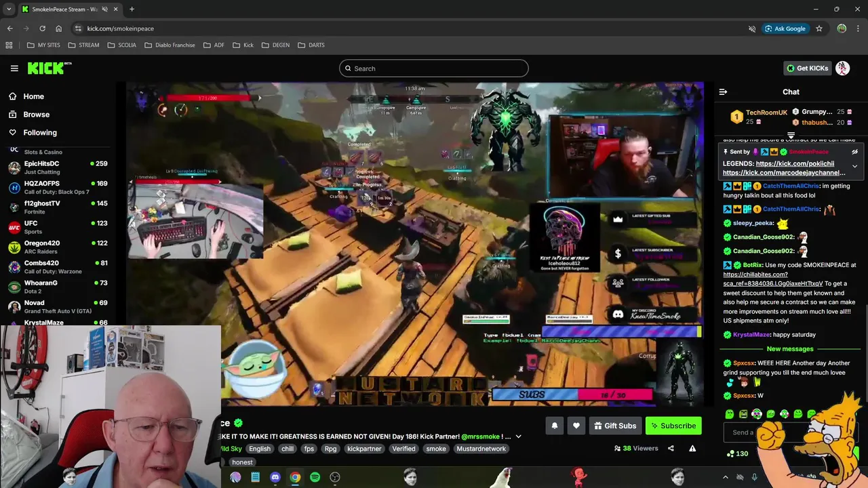Open the DARTS bookmarks folder

311,45
